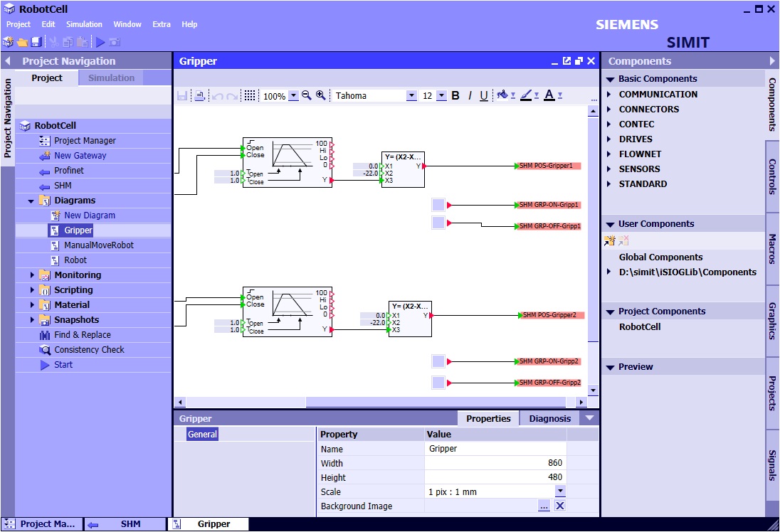Open the Tahoma font dropdown
This screenshot has height=532, width=780.
pyautogui.click(x=411, y=96)
